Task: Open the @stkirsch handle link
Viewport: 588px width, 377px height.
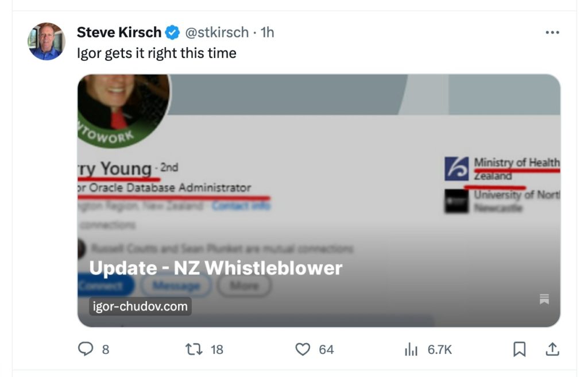Action: click(216, 33)
